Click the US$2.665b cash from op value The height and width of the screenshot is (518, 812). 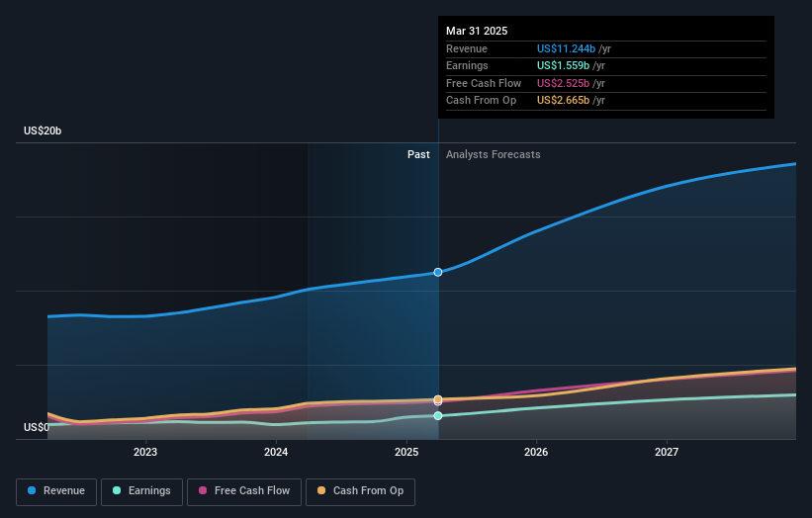point(563,101)
